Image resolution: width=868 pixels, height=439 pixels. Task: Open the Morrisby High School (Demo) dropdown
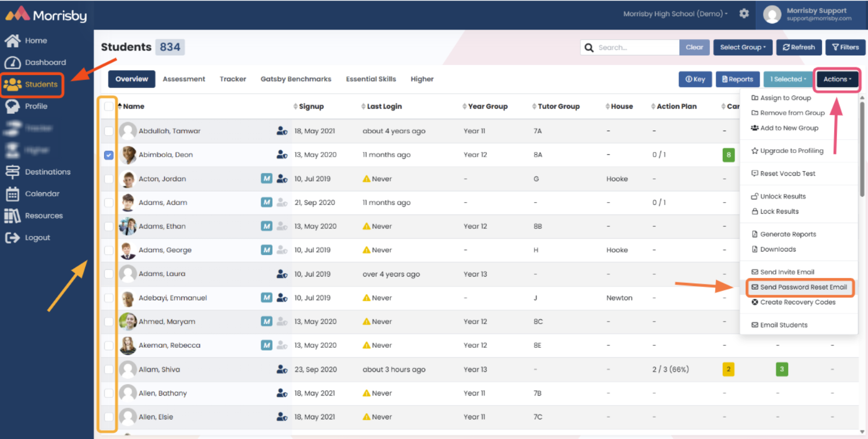coord(675,14)
